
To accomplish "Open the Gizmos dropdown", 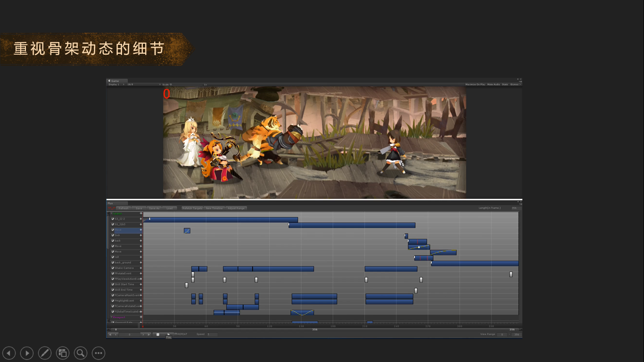I will (515, 84).
